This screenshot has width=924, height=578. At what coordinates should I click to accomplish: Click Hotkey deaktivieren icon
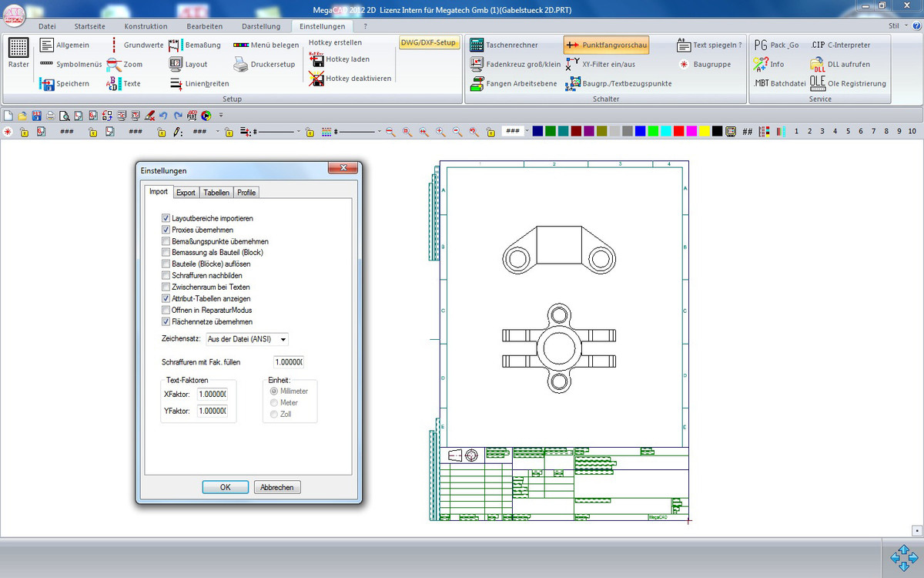pos(316,78)
